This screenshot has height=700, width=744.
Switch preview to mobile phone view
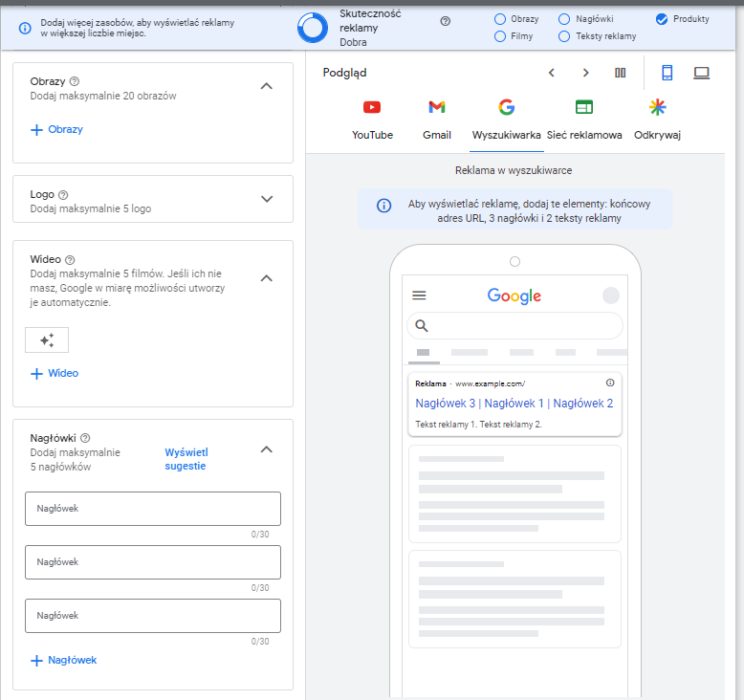pos(667,73)
